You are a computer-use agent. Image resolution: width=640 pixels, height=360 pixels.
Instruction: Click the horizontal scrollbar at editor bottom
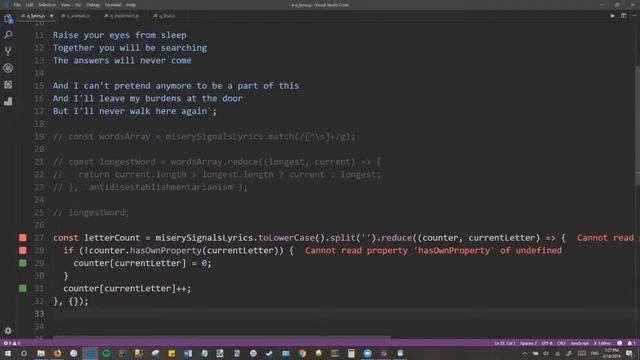pyautogui.click(x=222, y=337)
